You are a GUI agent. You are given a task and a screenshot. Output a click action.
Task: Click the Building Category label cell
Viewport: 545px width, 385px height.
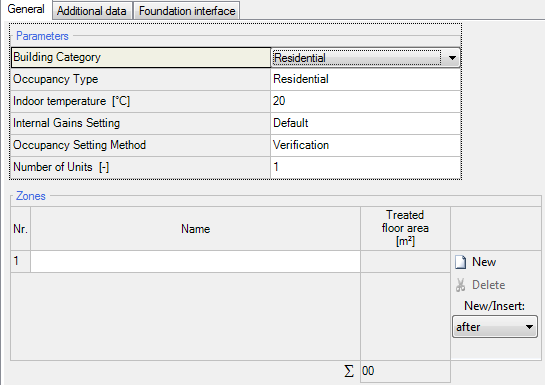click(x=141, y=57)
